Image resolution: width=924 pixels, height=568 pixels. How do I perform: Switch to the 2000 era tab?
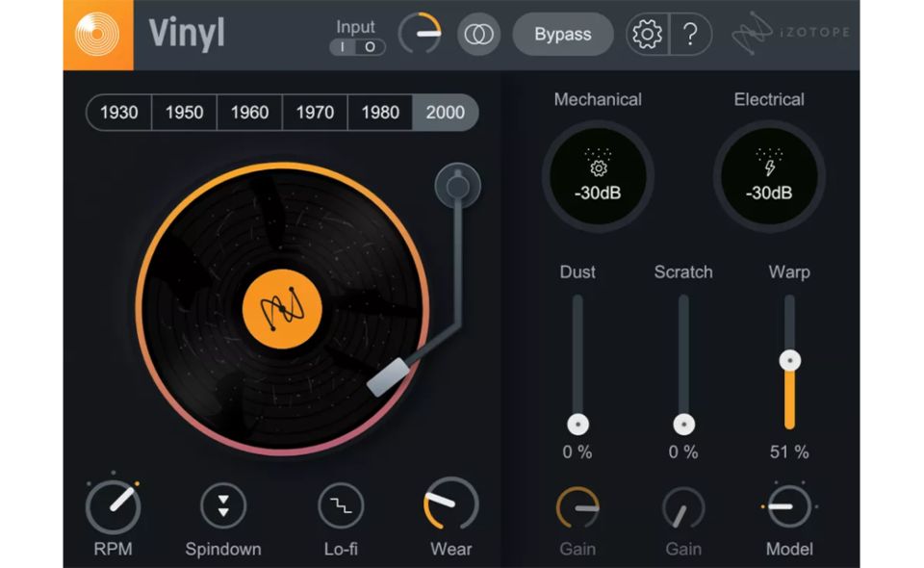(445, 113)
